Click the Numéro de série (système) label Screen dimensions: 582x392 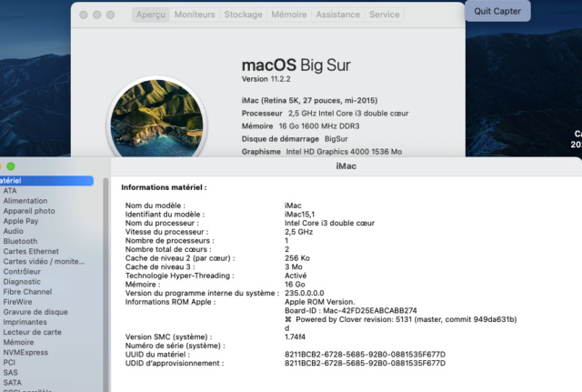(x=175, y=346)
